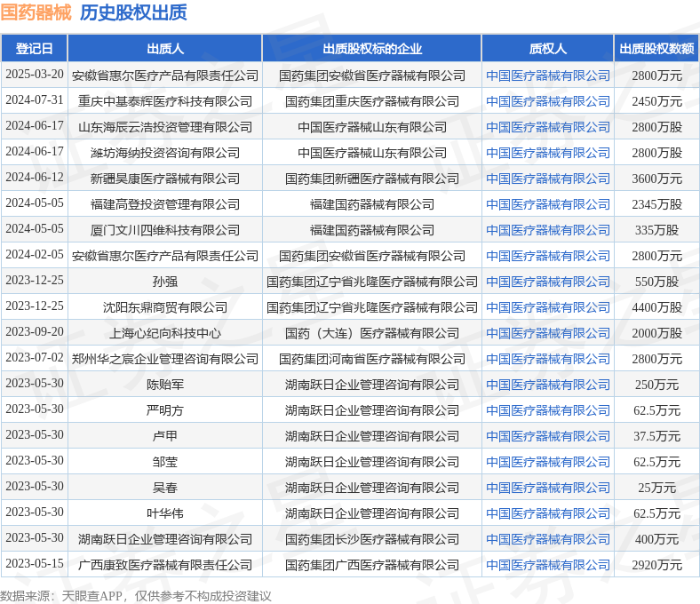The height and width of the screenshot is (604, 700).
Task: Click pledgor 福建高登投资管理有限公司
Action: click(x=165, y=204)
